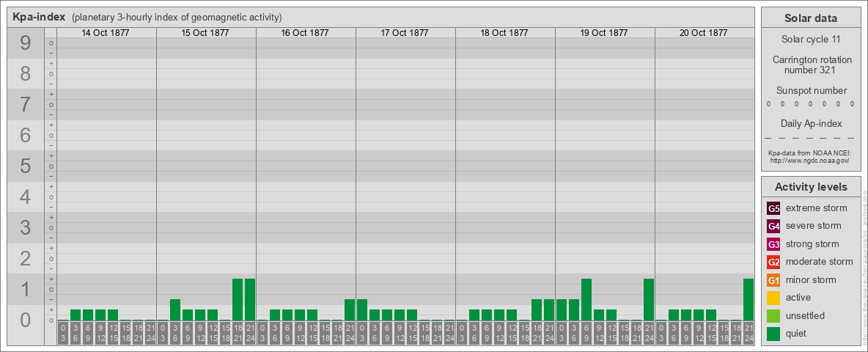Click the G5 extreme storm color swatch
The image size is (868, 352).
pos(773,208)
